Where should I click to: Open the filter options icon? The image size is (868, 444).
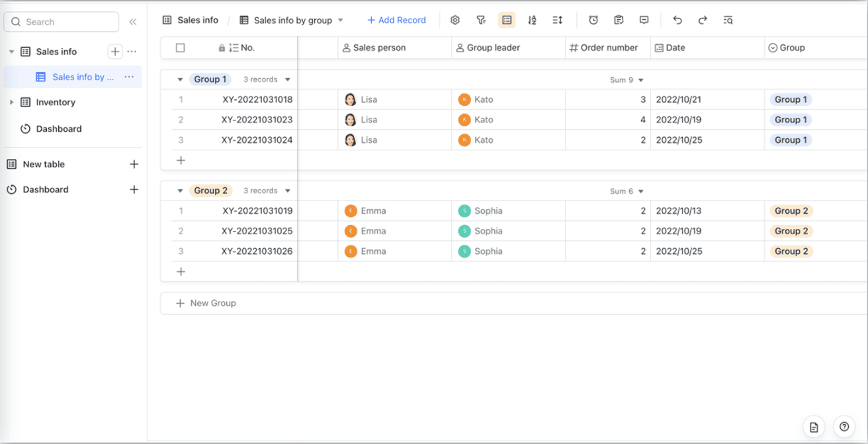coord(481,20)
